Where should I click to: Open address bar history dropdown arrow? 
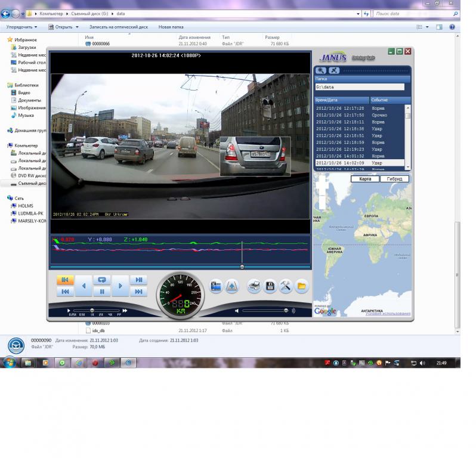358,14
